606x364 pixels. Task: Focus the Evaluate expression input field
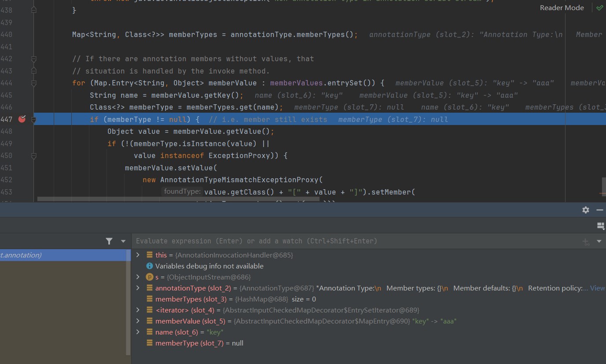click(x=356, y=241)
